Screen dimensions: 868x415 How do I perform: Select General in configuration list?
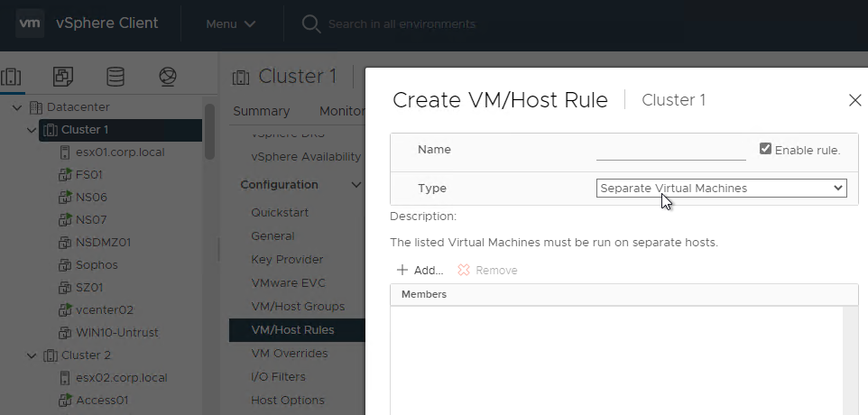272,236
